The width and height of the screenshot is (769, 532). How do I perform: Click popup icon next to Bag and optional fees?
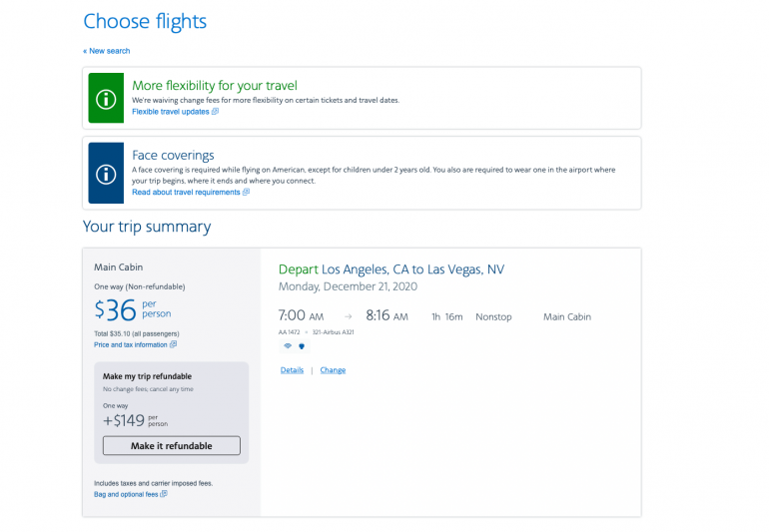(164, 494)
